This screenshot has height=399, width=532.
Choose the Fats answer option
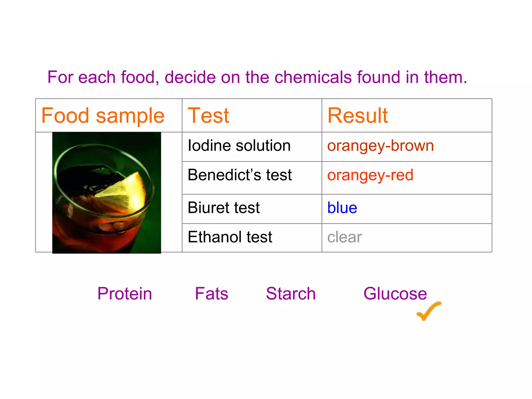(x=211, y=294)
